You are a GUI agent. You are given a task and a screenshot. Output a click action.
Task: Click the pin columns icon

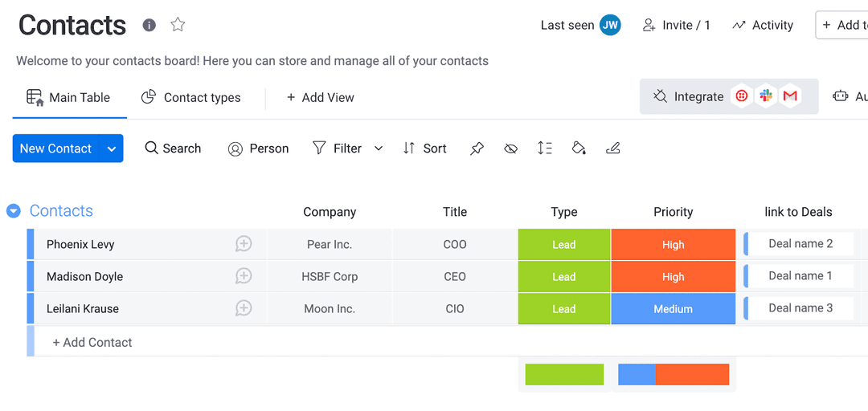477,149
